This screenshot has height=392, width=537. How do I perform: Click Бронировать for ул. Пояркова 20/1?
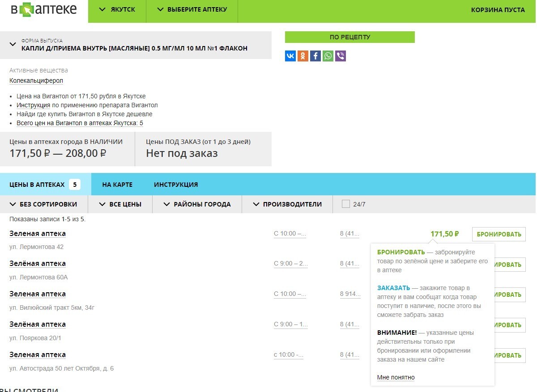(x=509, y=325)
